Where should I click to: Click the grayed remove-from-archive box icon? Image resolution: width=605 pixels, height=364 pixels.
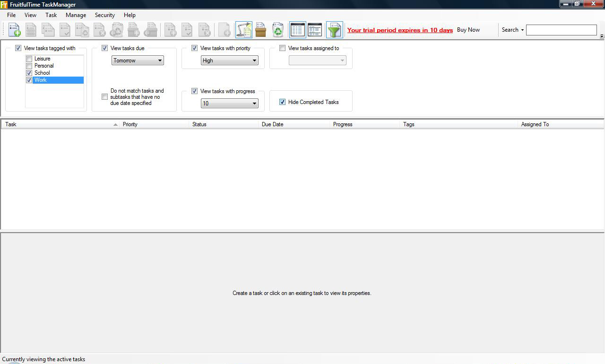click(x=150, y=30)
